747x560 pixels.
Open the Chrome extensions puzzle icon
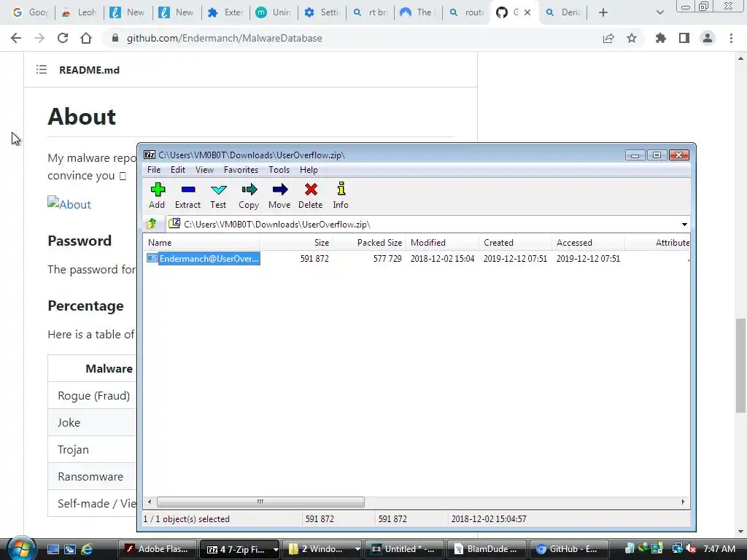click(661, 38)
